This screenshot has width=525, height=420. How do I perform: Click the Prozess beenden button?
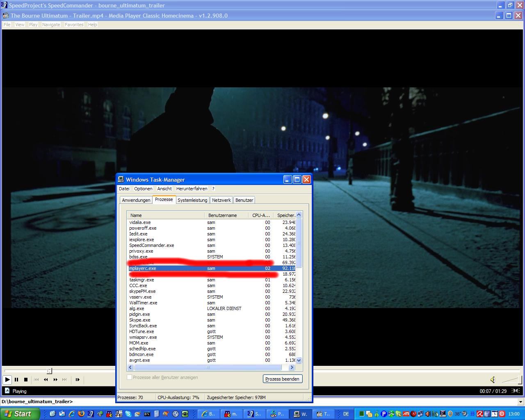(x=283, y=379)
